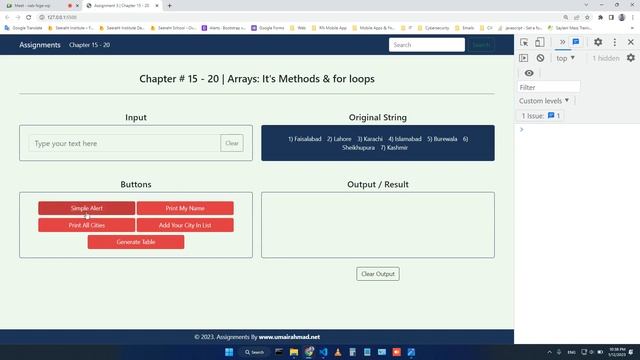Open the DevTools three-dot customize menu
The width and height of the screenshot is (640, 360).
tap(615, 42)
